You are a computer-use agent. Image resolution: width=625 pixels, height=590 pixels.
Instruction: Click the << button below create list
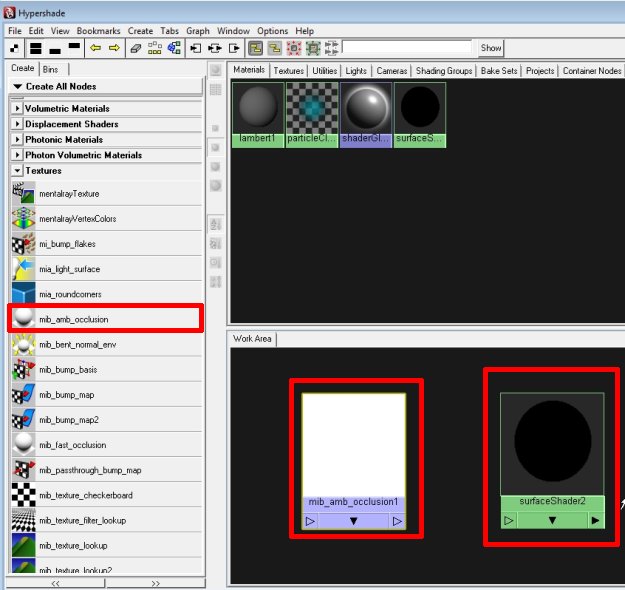pyautogui.click(x=55, y=583)
